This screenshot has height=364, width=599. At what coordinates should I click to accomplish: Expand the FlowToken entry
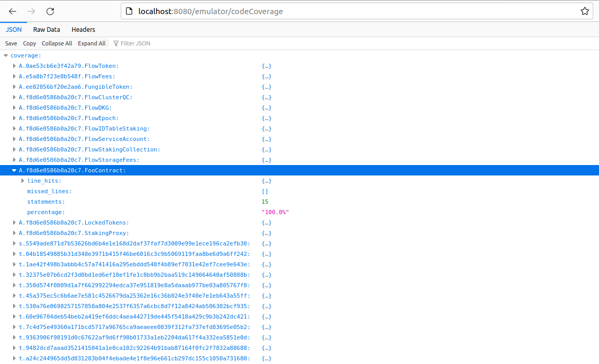coord(14,66)
